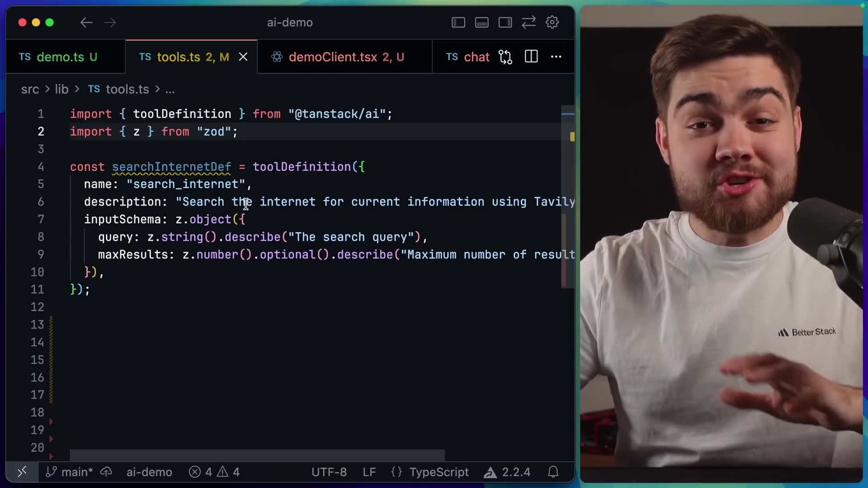Open the editor more actions ellipsis menu

pyautogui.click(x=556, y=56)
